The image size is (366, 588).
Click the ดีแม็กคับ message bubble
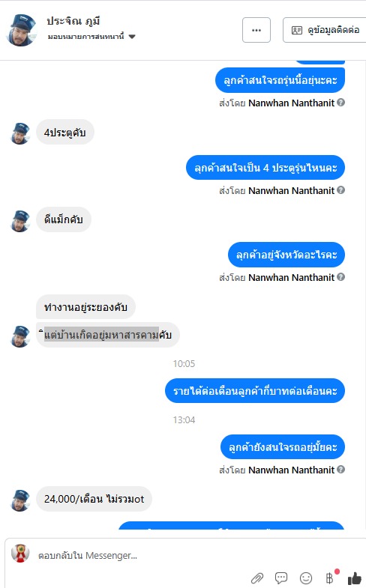(x=64, y=219)
